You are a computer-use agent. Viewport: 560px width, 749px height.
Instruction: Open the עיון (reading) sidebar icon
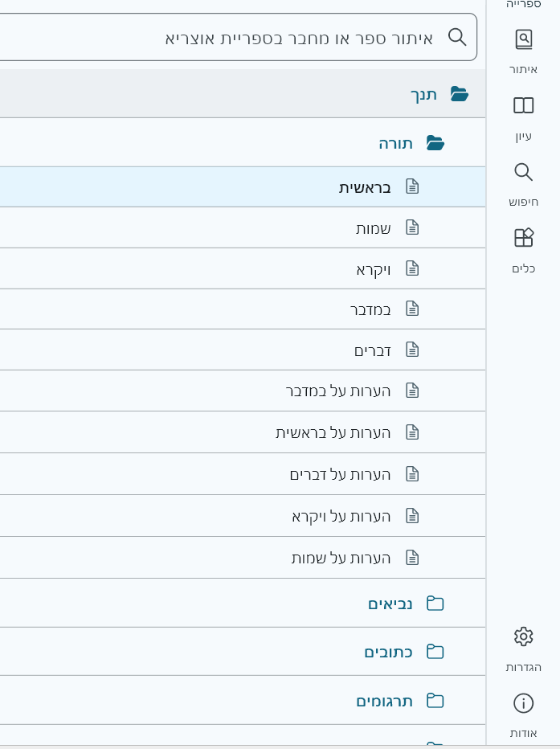[x=523, y=117]
